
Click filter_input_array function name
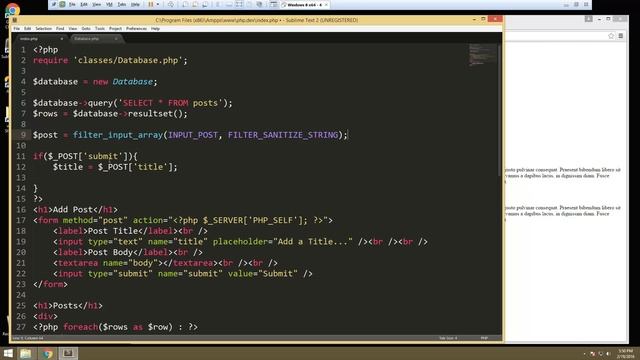click(x=118, y=135)
